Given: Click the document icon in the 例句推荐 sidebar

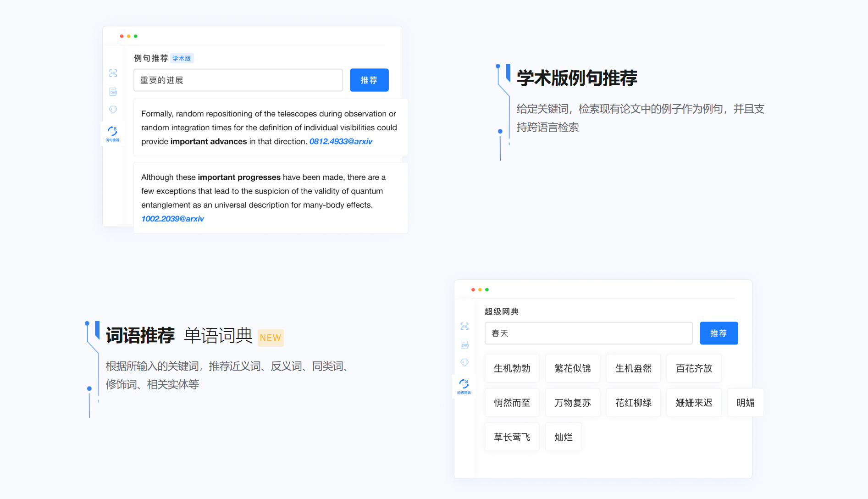Looking at the screenshot, I should point(113,92).
